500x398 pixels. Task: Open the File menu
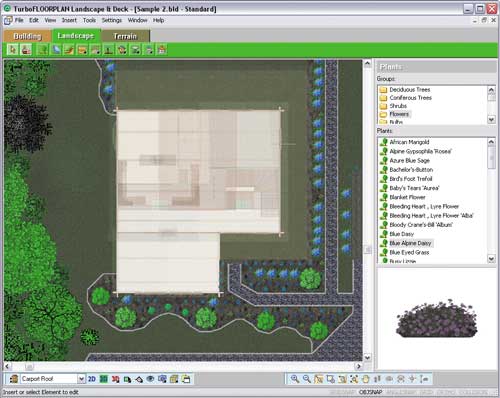19,20
